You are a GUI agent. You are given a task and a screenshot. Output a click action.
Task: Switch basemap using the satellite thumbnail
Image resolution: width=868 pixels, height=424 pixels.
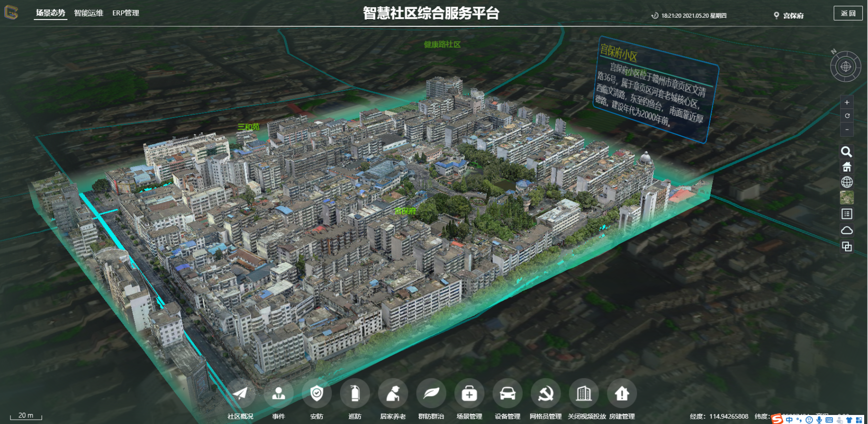pos(846,197)
